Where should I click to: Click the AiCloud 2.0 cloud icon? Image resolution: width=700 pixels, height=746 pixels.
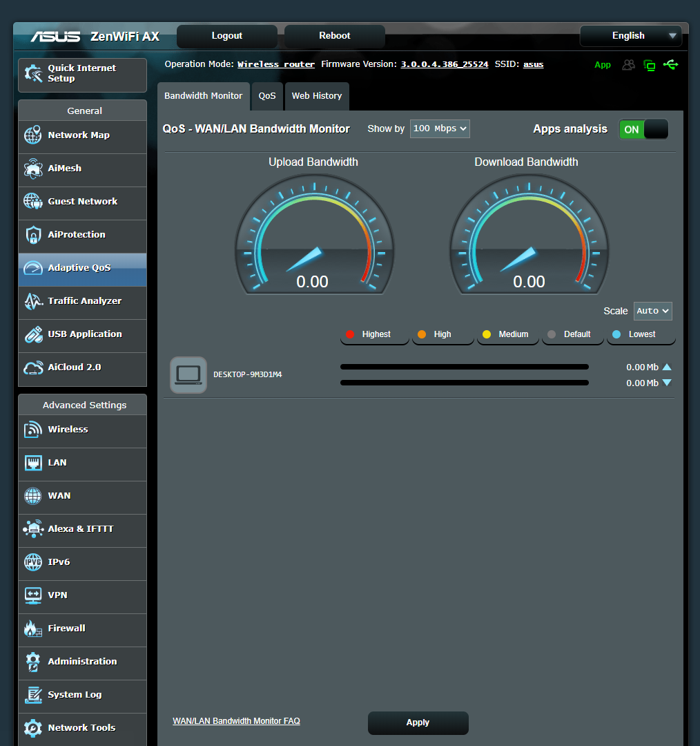tap(33, 367)
